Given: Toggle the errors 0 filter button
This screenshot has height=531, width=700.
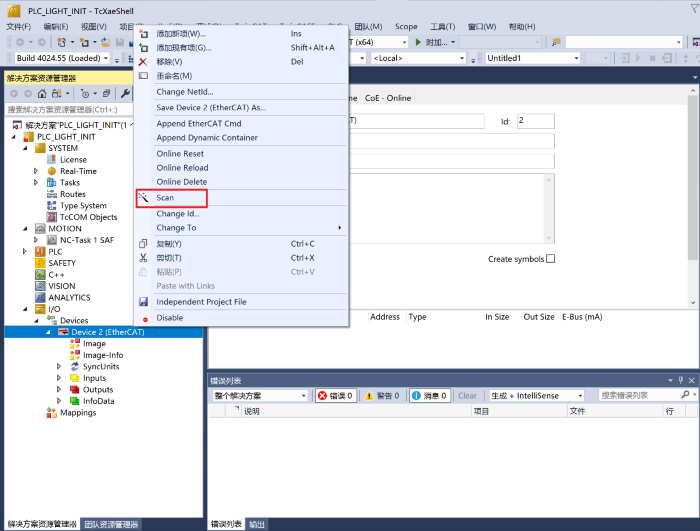Looking at the screenshot, I should point(335,396).
